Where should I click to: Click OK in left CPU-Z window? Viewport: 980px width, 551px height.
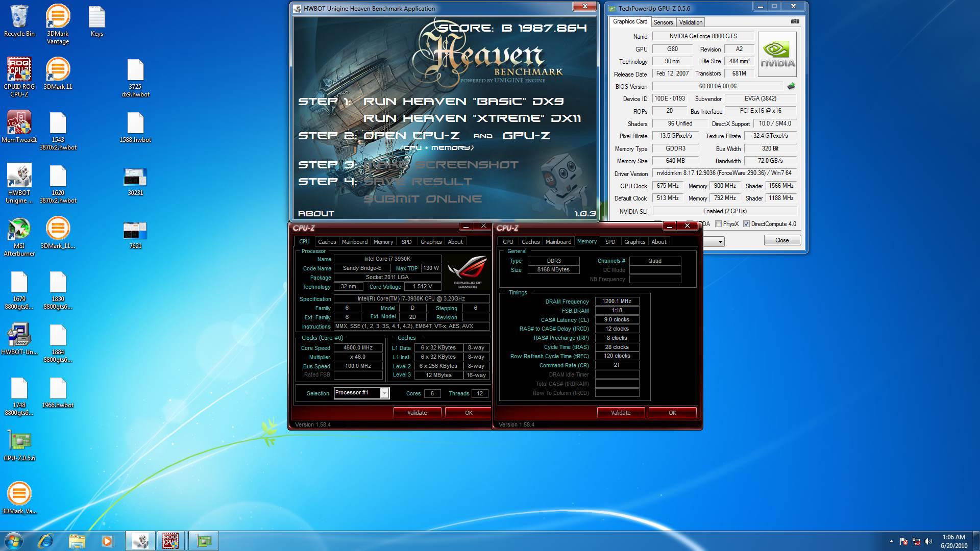pyautogui.click(x=469, y=413)
